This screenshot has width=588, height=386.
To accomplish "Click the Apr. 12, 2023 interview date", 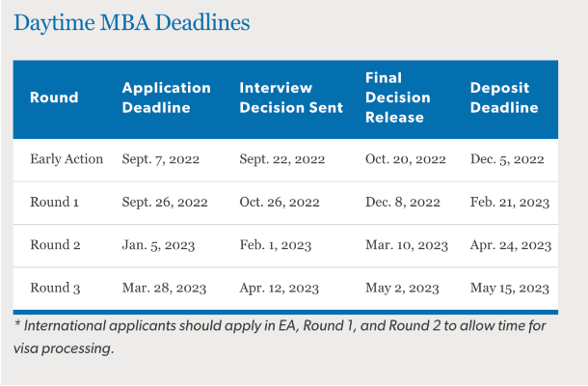I will click(x=279, y=289).
